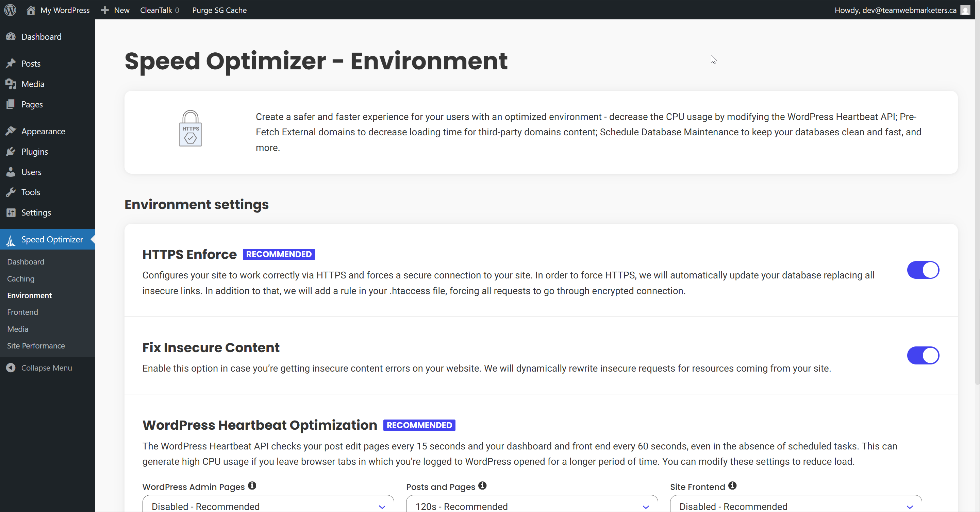Click the Appearance paintbrush icon
Image resolution: width=980 pixels, height=512 pixels.
[11, 131]
